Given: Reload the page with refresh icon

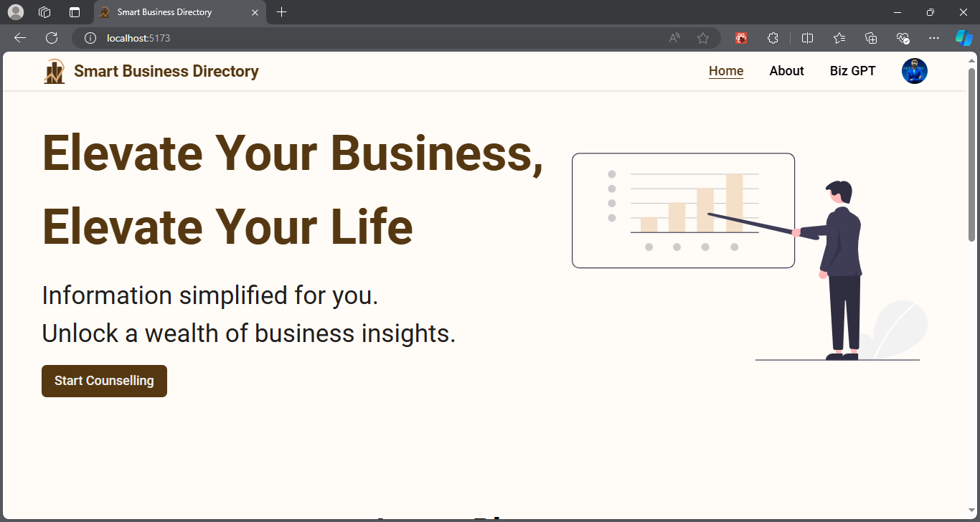Looking at the screenshot, I should (52, 38).
